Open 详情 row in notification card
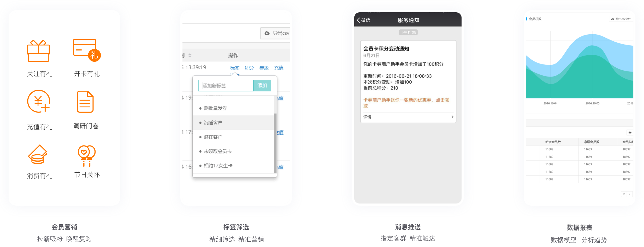The image size is (644, 247). pyautogui.click(x=408, y=117)
